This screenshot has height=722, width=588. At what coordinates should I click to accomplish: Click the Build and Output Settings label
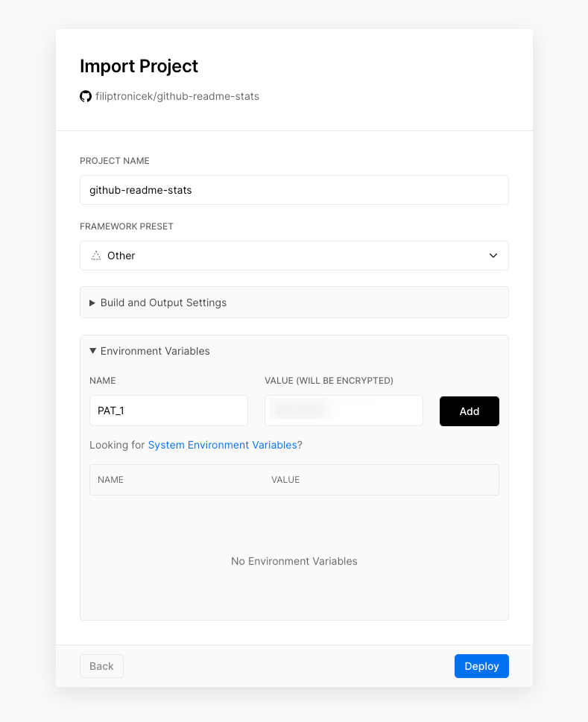click(163, 303)
